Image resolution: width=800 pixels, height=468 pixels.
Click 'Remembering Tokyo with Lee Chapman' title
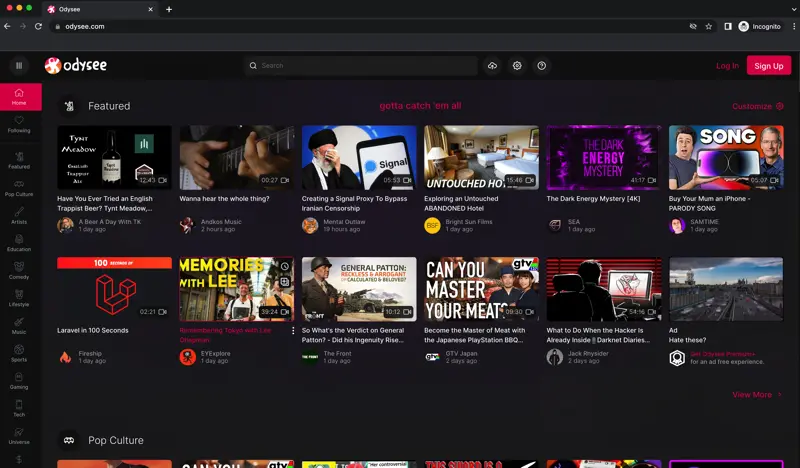click(225, 335)
